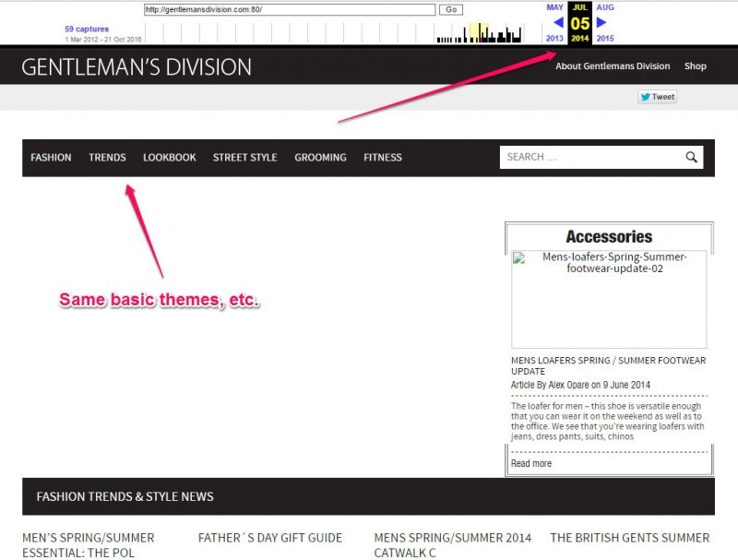Select AUG in the capture calendar
The height and width of the screenshot is (560, 738).
(x=605, y=7)
